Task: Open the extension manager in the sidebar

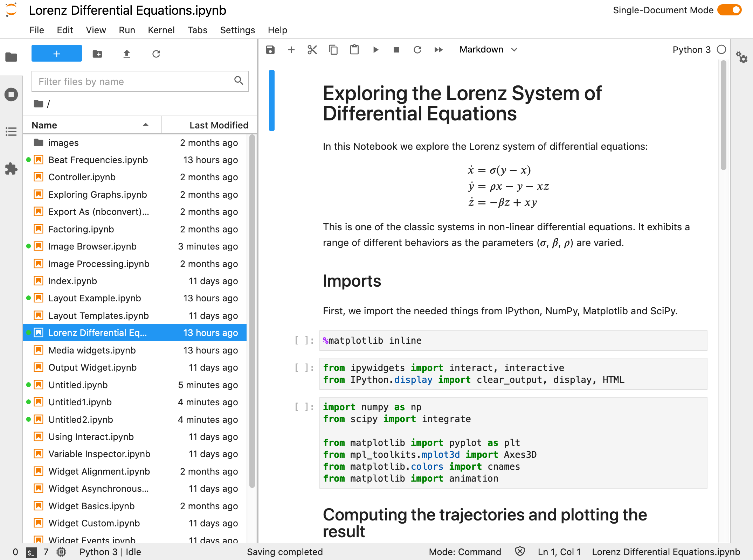Action: point(11,169)
